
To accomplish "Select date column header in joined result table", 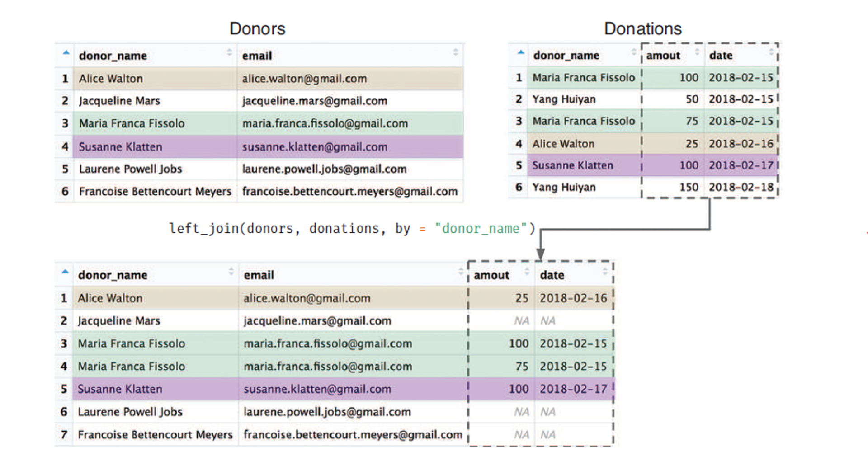I will 552,275.
